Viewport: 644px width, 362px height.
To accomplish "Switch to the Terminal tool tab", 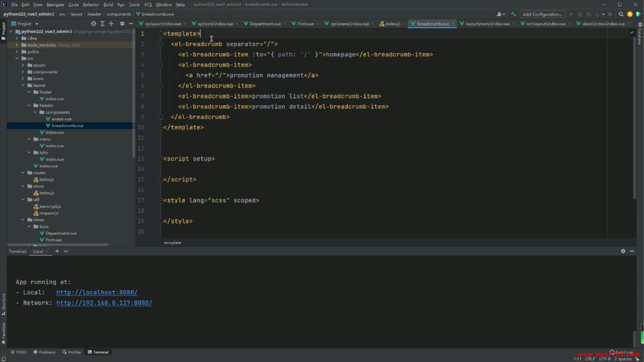I will click(x=98, y=352).
